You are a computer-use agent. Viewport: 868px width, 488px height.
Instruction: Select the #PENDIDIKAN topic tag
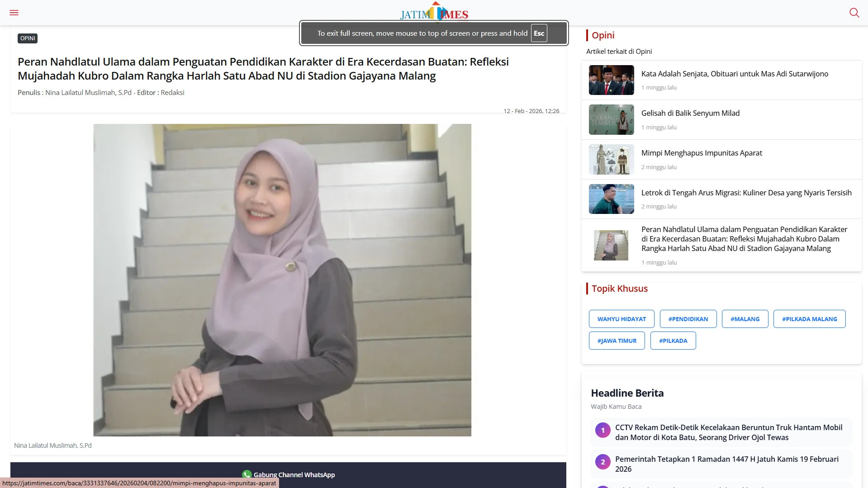[688, 318]
